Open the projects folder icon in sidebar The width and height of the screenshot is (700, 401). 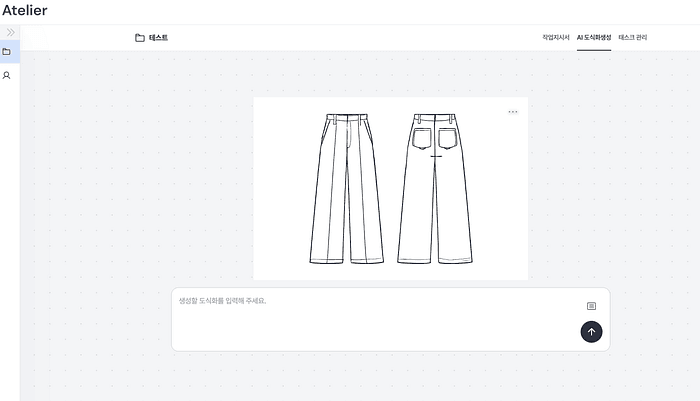(x=6, y=52)
